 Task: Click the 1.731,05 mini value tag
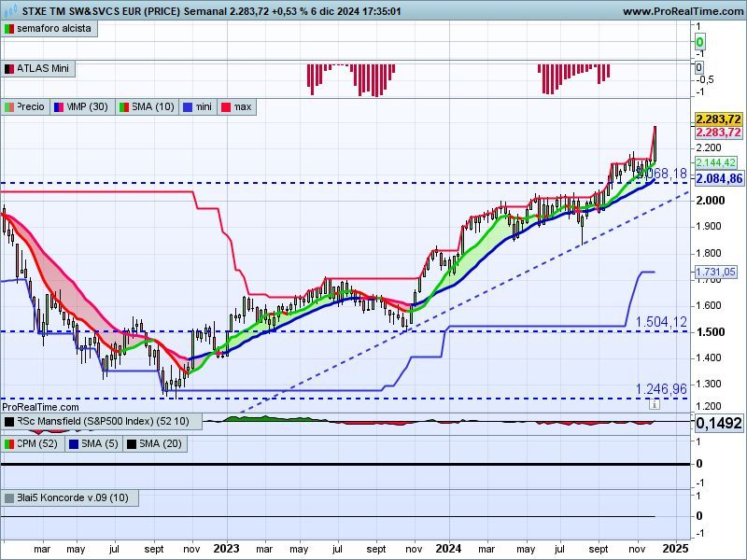pos(716,272)
